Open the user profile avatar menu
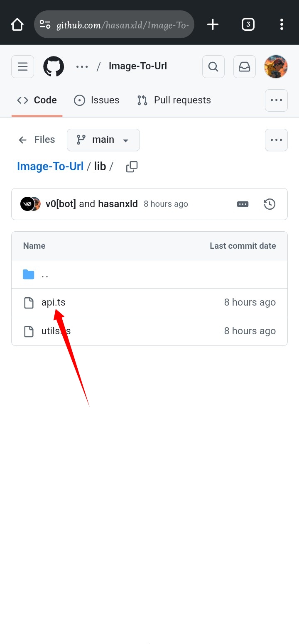Screen dimensions: 299x644 (x=276, y=66)
